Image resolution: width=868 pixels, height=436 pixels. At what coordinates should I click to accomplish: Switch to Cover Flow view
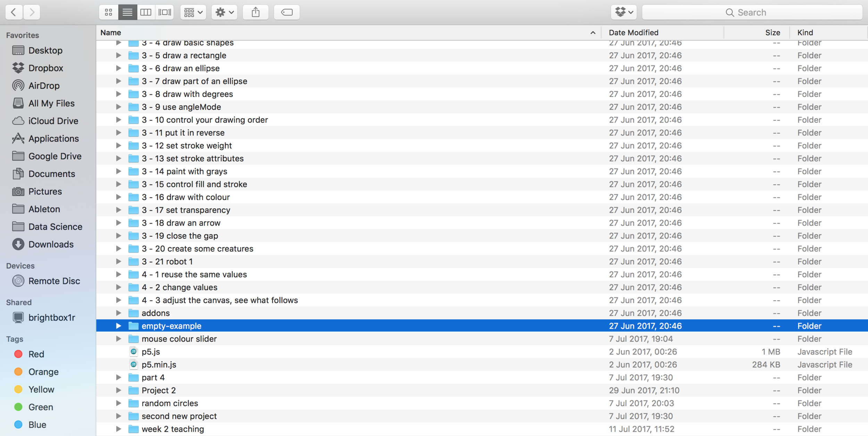(165, 12)
